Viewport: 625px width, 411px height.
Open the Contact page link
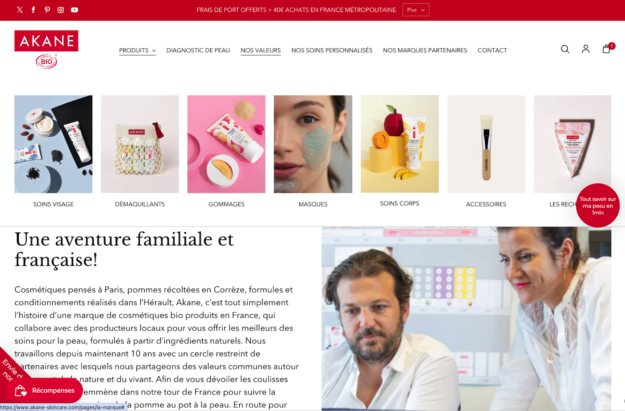(492, 50)
